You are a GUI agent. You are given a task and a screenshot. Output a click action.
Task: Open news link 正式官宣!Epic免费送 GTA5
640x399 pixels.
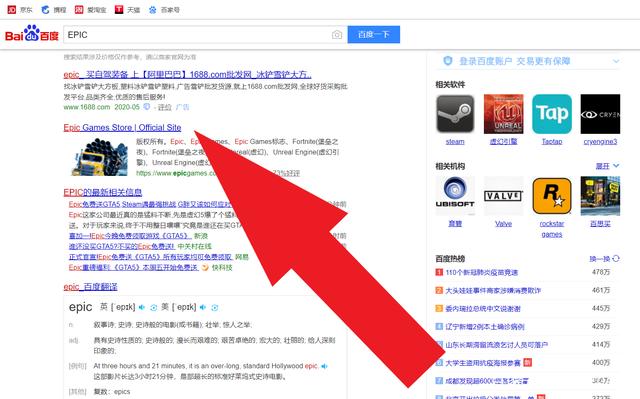point(151,257)
